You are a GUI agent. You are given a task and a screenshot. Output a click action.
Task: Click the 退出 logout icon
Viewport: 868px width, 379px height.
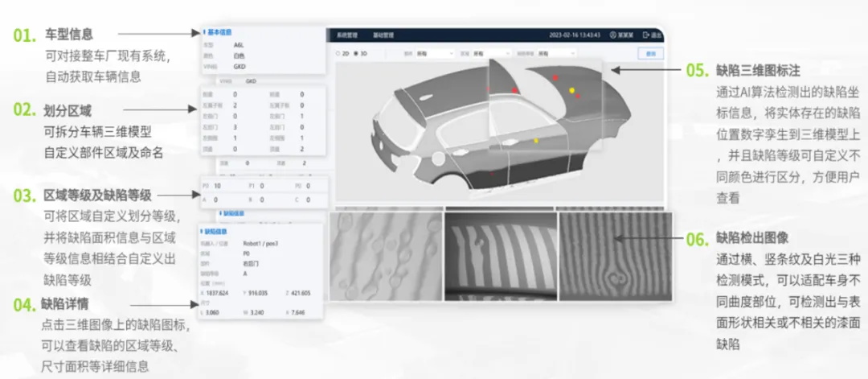648,35
